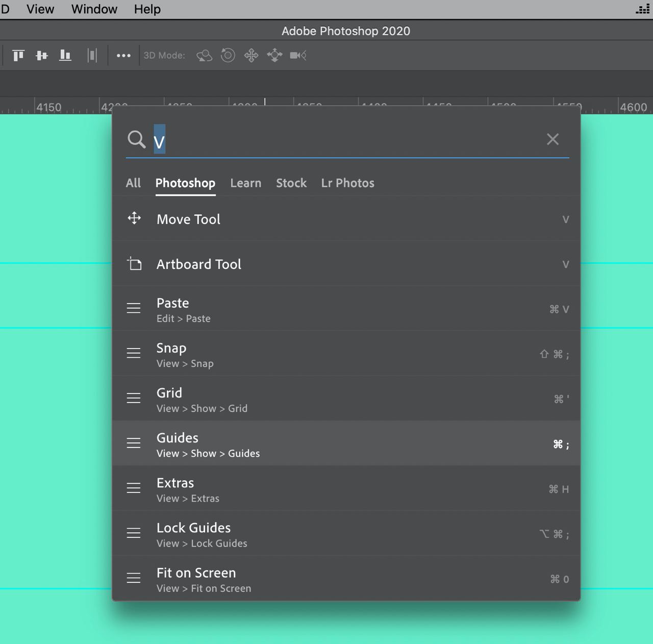Select the 3D roll object icon
Image resolution: width=653 pixels, height=644 pixels.
[228, 55]
